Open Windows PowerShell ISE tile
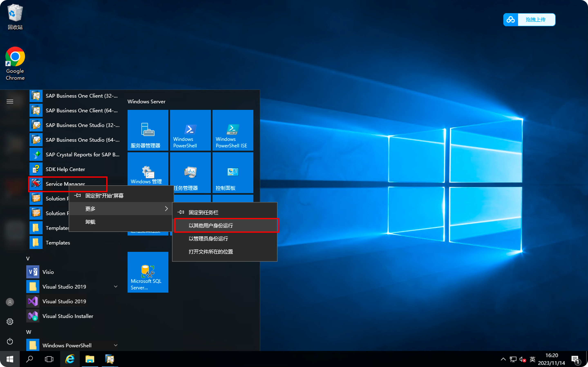The width and height of the screenshot is (588, 367). point(233,130)
